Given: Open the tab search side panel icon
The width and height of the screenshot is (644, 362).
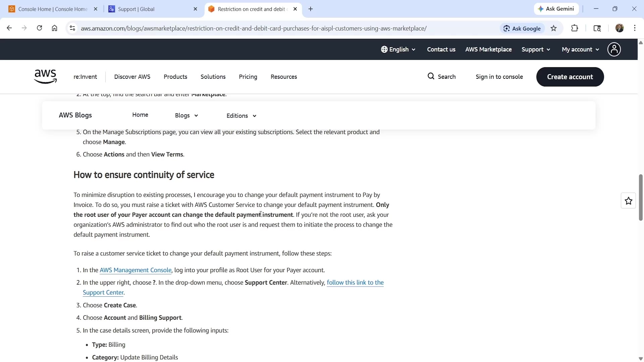Looking at the screenshot, I should coord(597,28).
